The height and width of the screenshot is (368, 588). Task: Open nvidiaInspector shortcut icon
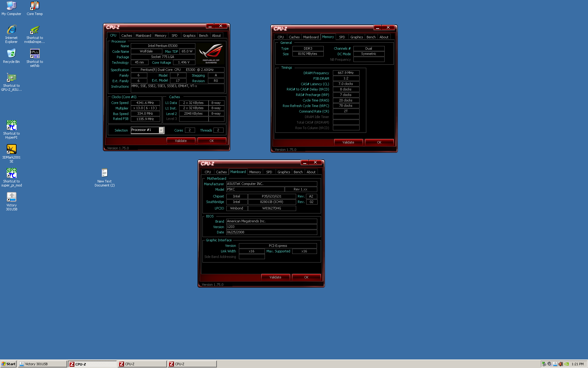[35, 34]
